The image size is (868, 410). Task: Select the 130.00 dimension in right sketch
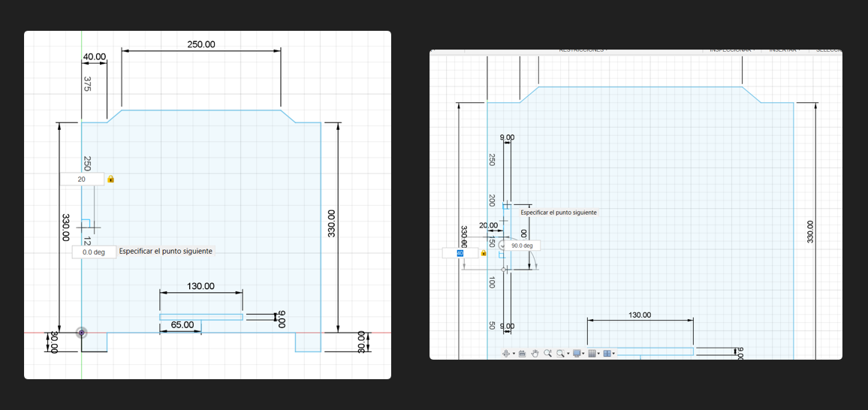[640, 315]
